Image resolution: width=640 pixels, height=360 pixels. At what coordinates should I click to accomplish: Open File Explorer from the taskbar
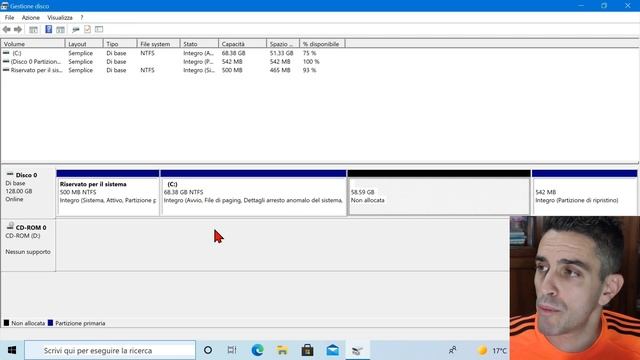click(282, 350)
